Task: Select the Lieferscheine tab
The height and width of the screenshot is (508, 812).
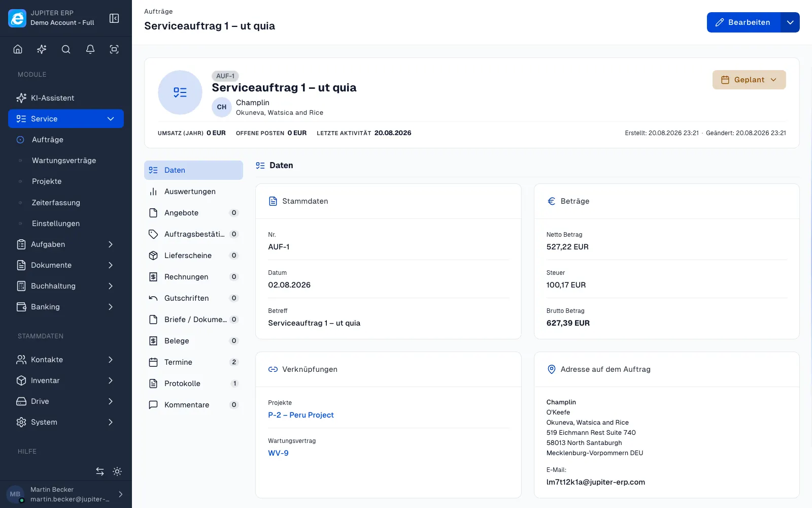Action: click(193, 256)
